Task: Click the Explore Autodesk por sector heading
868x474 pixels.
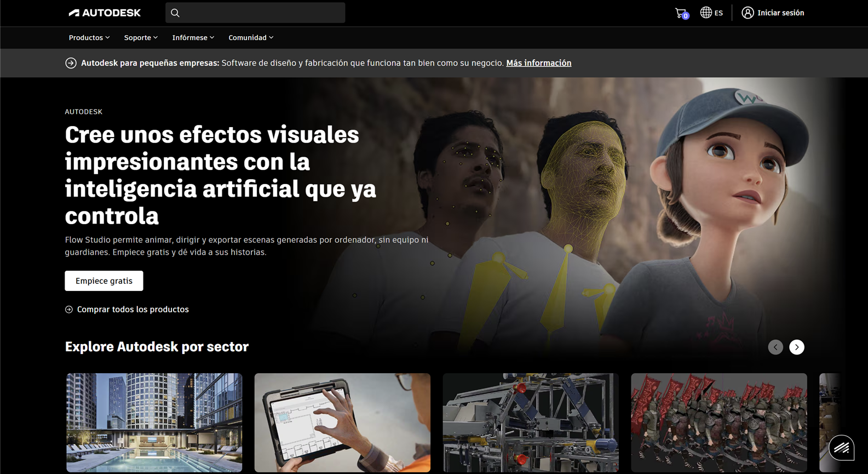Action: [x=157, y=347]
